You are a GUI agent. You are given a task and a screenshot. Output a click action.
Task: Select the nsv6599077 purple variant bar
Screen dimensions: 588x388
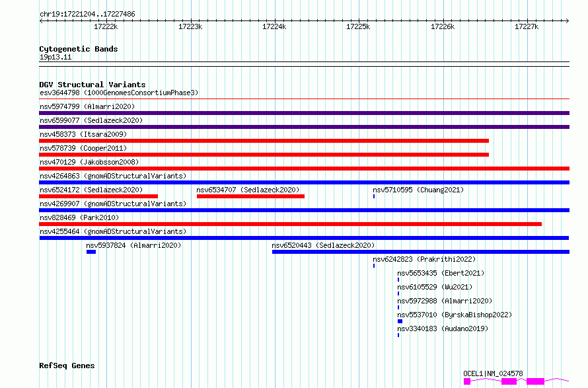304,127
